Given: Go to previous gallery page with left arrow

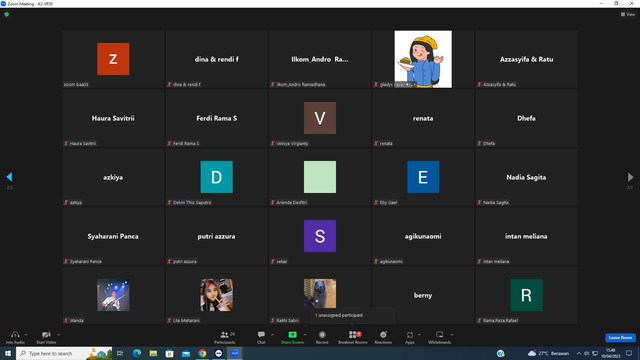Looking at the screenshot, I should click(x=9, y=177).
